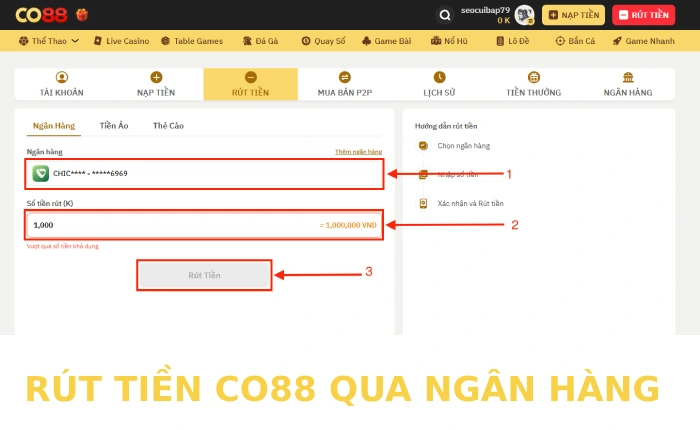Click the red RÚT TIỀN header button
Viewport: 700px width, 430px height.
click(643, 15)
